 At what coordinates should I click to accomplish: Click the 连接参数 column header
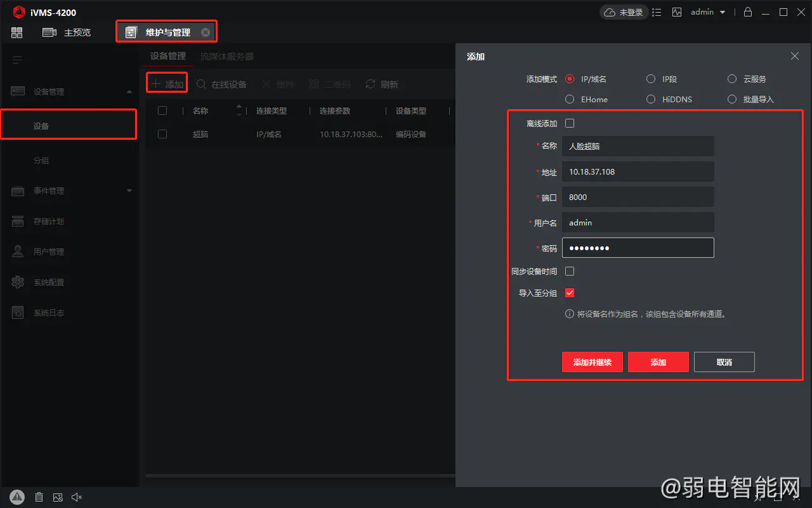[x=335, y=110]
